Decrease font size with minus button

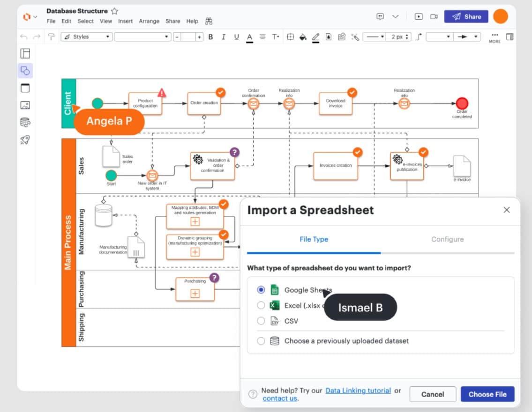click(177, 37)
